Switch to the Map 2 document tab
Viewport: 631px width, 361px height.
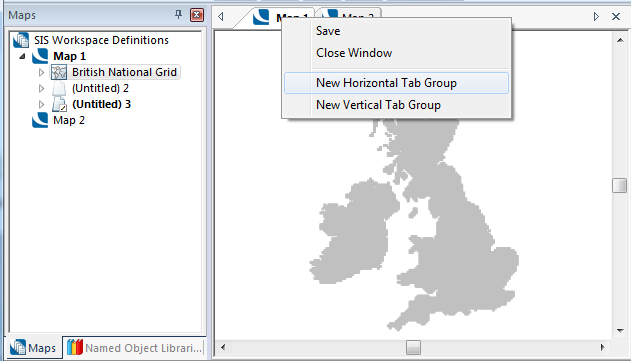point(349,13)
